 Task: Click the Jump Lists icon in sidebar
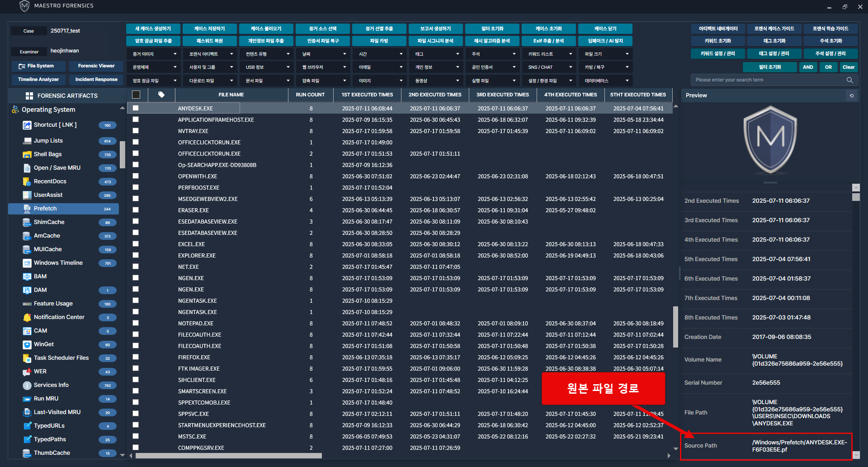tap(27, 141)
